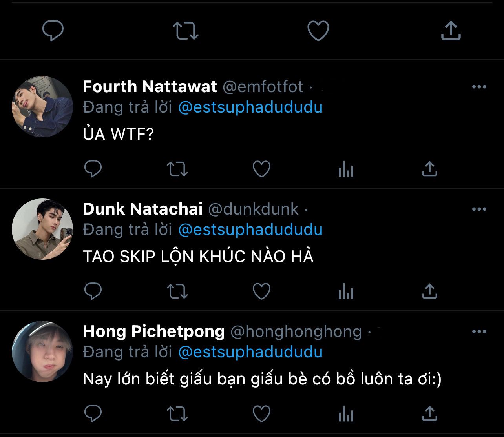Screen dimensions: 504x437
Task: Reply to the main tweet at top
Action: coord(53,31)
